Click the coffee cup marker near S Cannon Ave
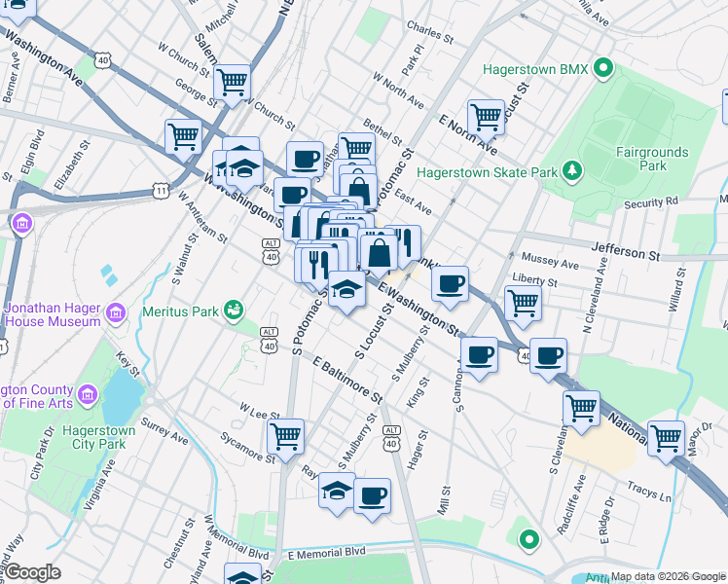 tap(479, 359)
